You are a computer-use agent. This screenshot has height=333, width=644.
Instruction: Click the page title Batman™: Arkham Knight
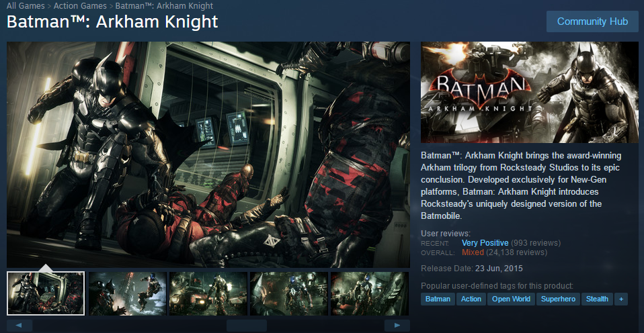112,21
